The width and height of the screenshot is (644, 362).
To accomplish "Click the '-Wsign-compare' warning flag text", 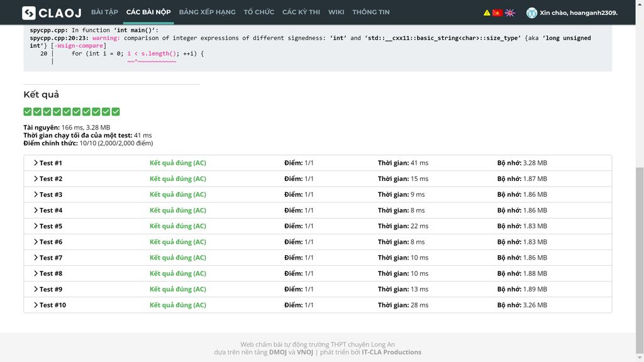I will pyautogui.click(x=79, y=45).
